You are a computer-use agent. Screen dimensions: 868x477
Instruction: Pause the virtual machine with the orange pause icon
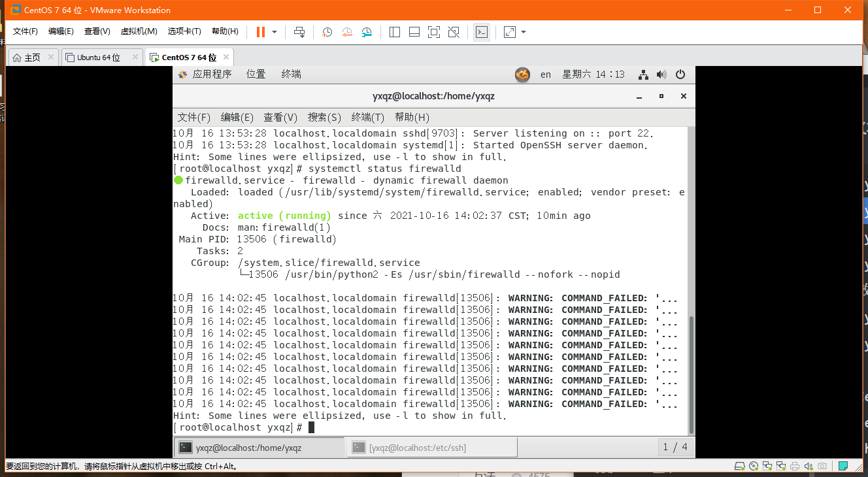tap(261, 32)
